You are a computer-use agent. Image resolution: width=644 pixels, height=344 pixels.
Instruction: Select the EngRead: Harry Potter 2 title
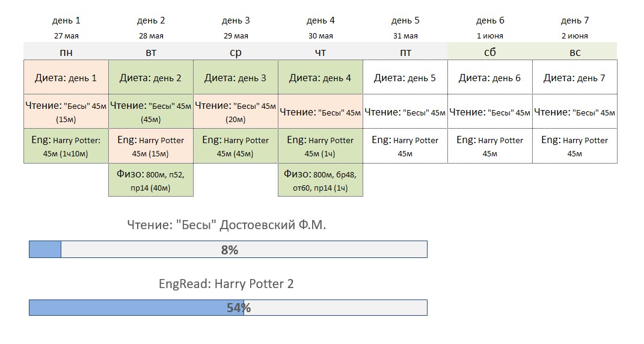click(226, 284)
